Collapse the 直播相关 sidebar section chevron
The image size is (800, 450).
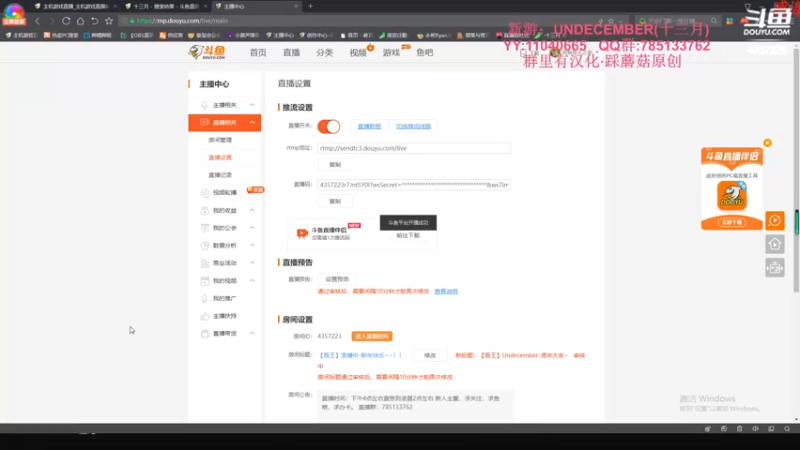tap(252, 122)
